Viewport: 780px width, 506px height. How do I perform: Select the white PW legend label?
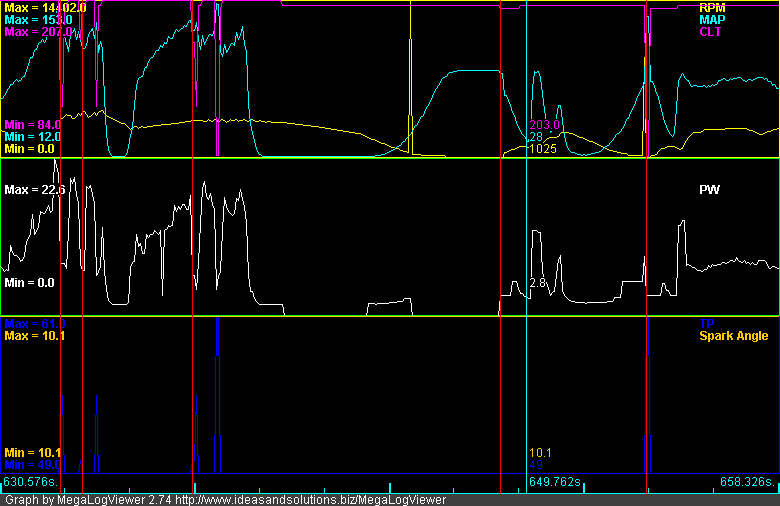point(709,189)
